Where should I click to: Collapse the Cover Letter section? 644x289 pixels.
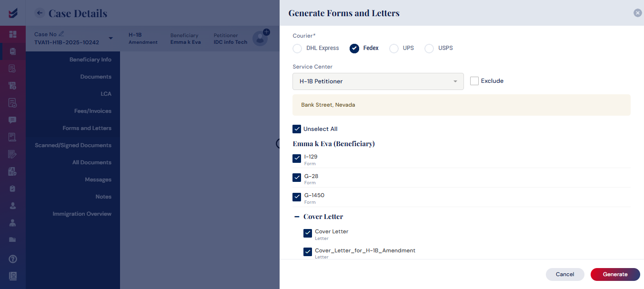tap(297, 217)
